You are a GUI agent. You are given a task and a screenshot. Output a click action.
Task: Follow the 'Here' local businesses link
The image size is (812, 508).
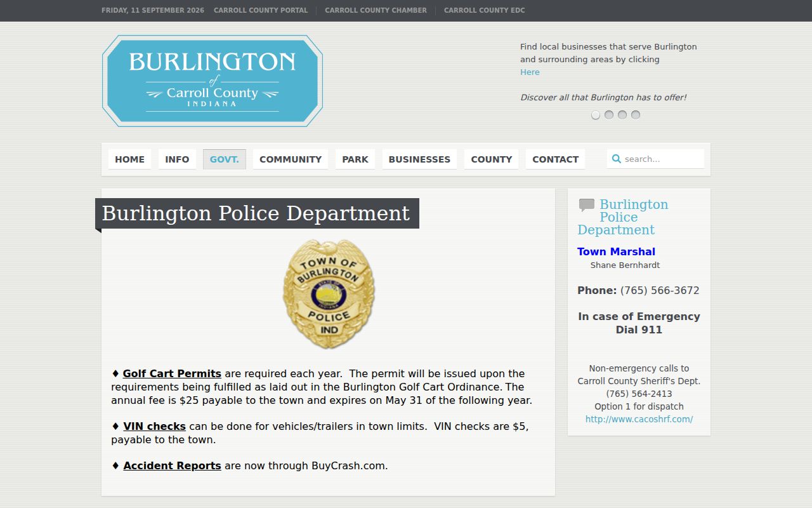[530, 72]
